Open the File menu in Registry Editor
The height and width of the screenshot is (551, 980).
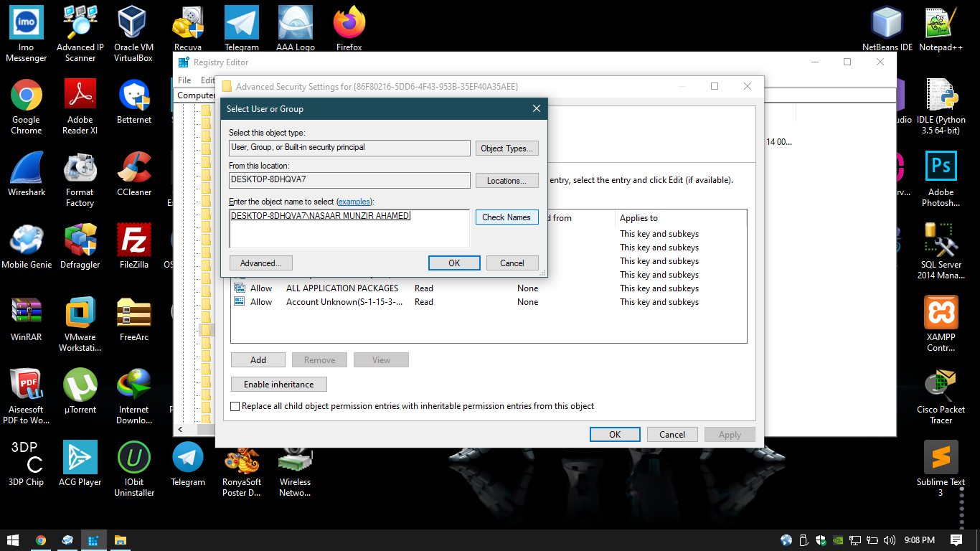click(184, 80)
